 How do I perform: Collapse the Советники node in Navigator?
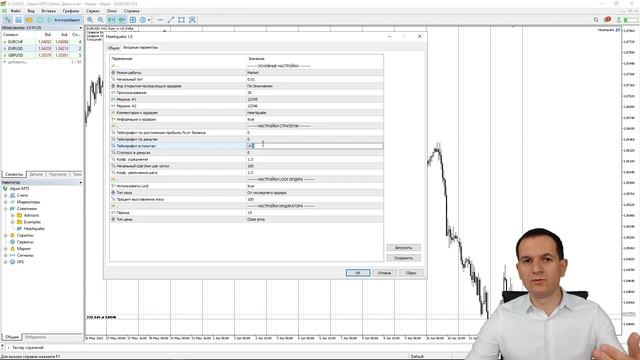pos(6,209)
